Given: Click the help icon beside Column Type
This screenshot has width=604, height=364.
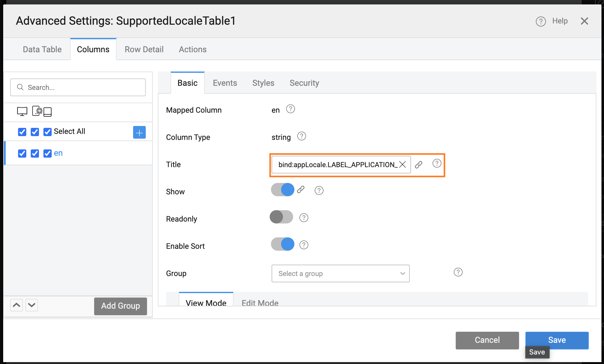Looking at the screenshot, I should pyautogui.click(x=301, y=136).
